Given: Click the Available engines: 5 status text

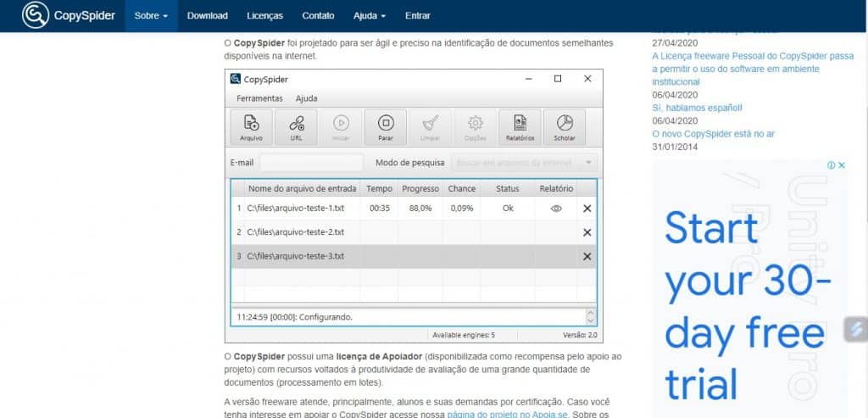Looking at the screenshot, I should 464,335.
